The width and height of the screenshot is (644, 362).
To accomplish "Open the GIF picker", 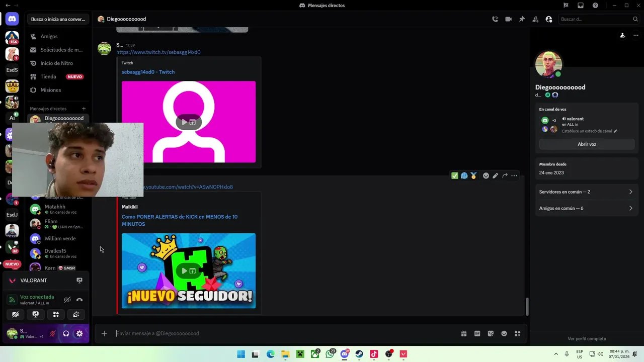I will 477,333.
